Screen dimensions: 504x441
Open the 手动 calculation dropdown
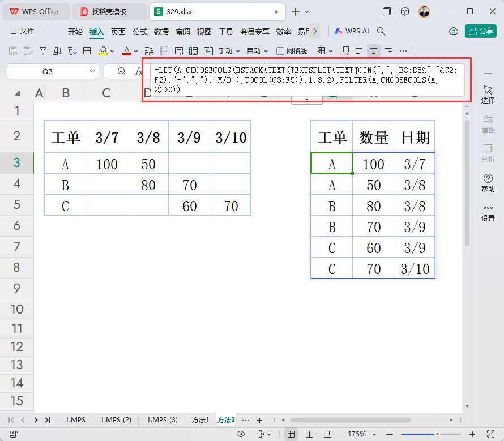pyautogui.click(x=229, y=51)
